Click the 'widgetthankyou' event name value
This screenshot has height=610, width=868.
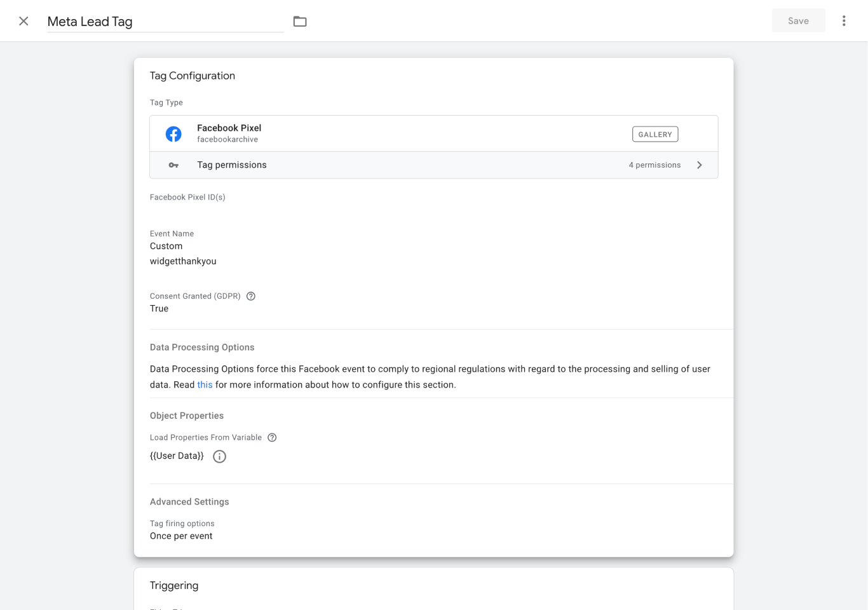(183, 261)
